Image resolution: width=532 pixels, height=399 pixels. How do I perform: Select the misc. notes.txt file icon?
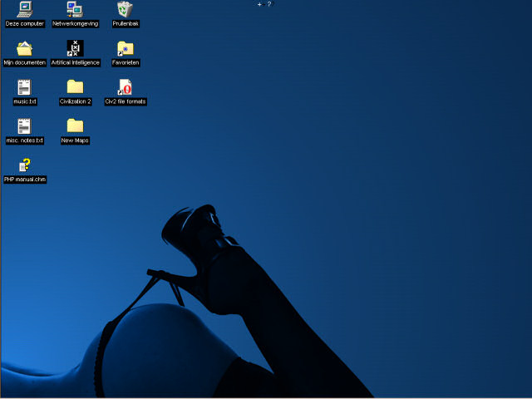[x=24, y=126]
